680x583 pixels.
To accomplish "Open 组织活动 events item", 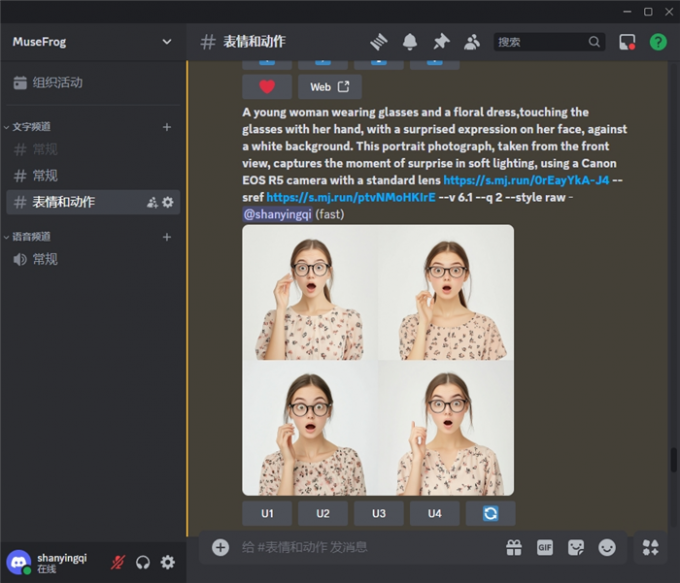I will 93,82.
